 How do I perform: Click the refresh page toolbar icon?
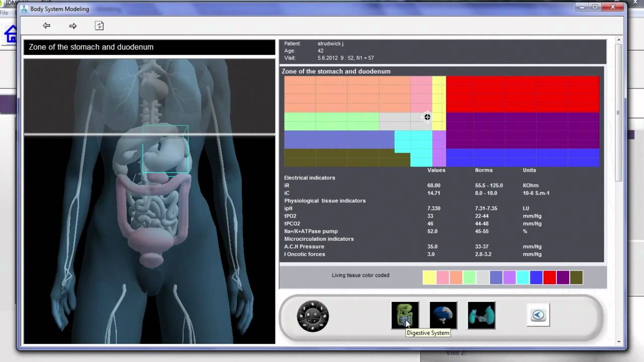click(99, 26)
